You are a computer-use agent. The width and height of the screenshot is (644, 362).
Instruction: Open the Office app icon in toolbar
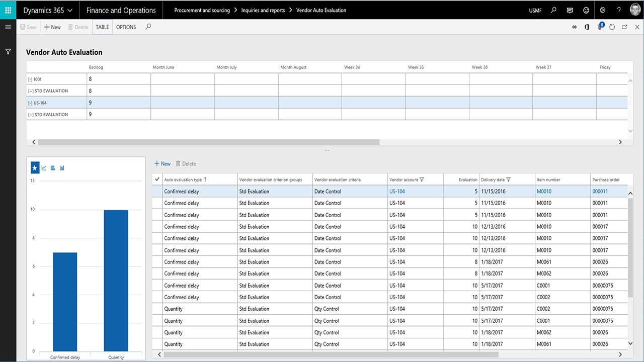(x=587, y=27)
